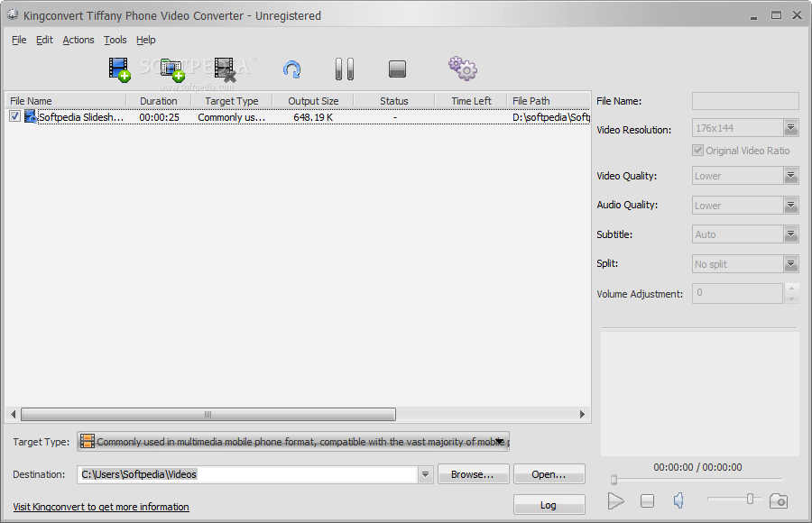Open the Settings gears toolbar icon
The image size is (812, 523).
click(463, 69)
